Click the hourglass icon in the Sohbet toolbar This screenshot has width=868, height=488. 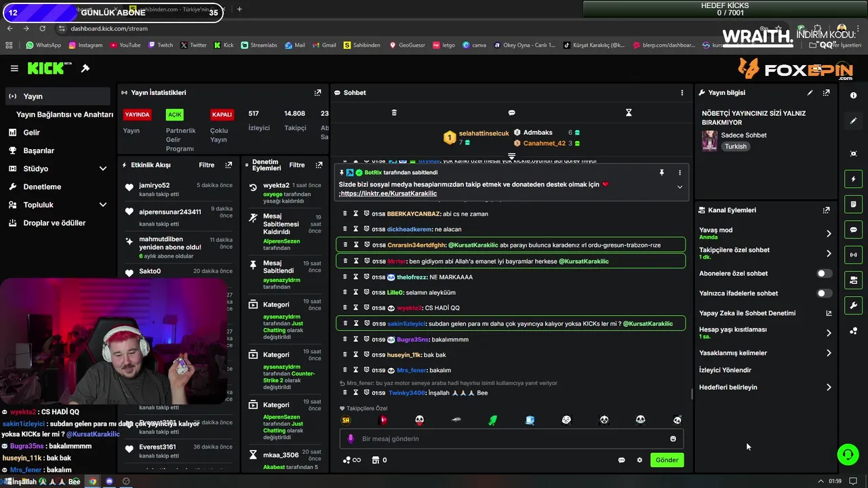tap(629, 113)
